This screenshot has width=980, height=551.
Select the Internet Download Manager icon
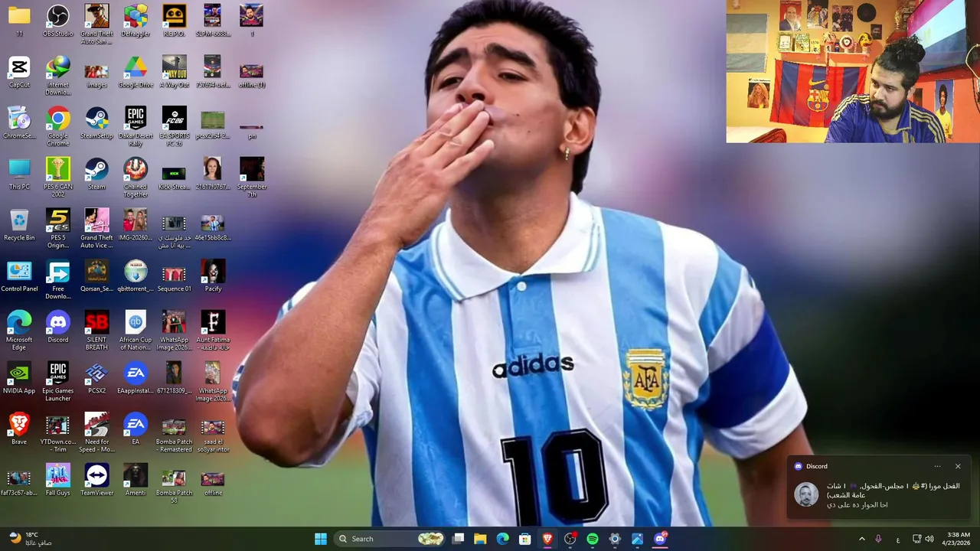[x=57, y=76]
